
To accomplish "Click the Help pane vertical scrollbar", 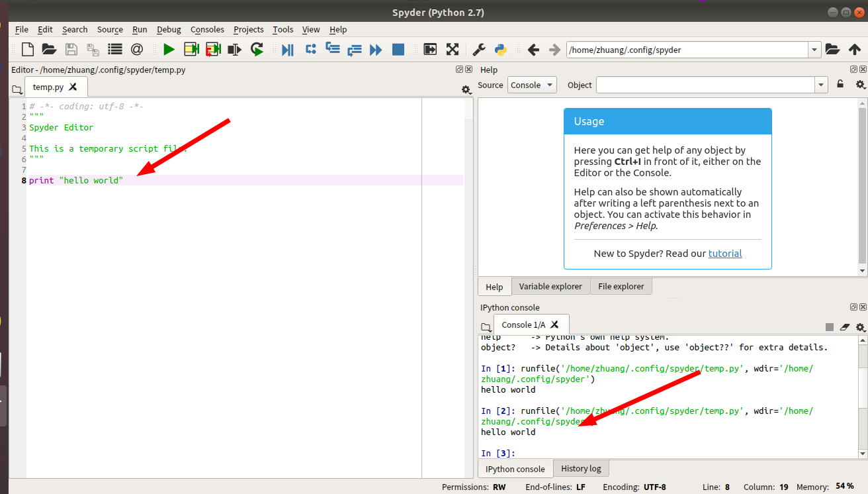I will point(862,187).
